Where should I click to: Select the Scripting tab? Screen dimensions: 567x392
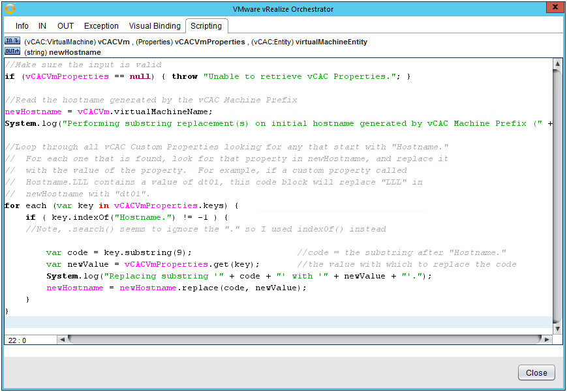click(x=206, y=26)
